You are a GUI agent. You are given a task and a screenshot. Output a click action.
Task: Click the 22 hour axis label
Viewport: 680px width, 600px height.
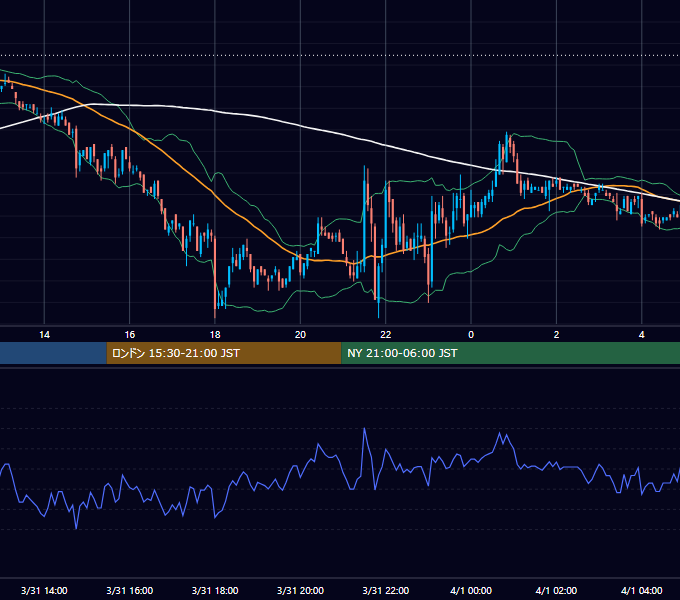pos(386,335)
